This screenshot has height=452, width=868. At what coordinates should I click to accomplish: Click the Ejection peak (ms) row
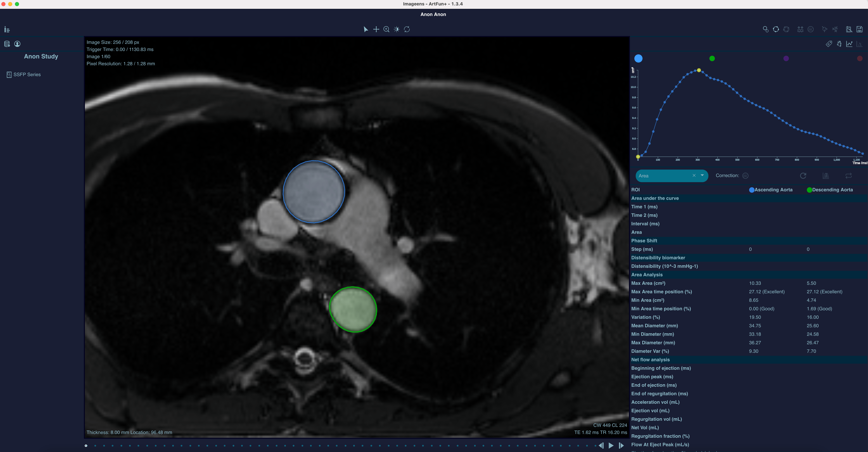click(x=749, y=377)
